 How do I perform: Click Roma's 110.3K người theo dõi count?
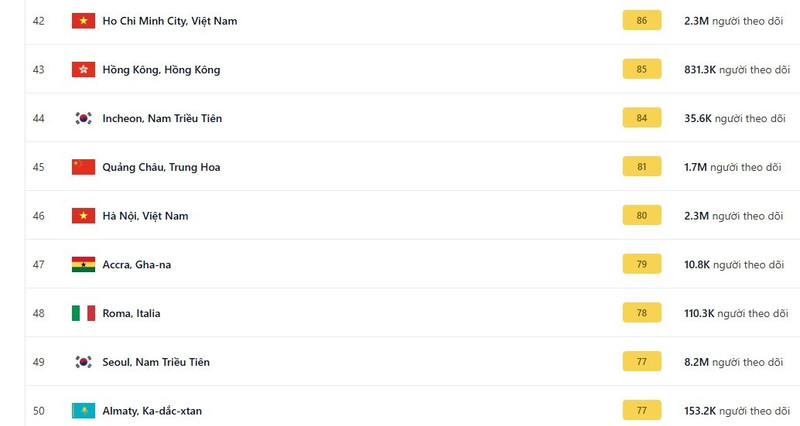tap(734, 313)
